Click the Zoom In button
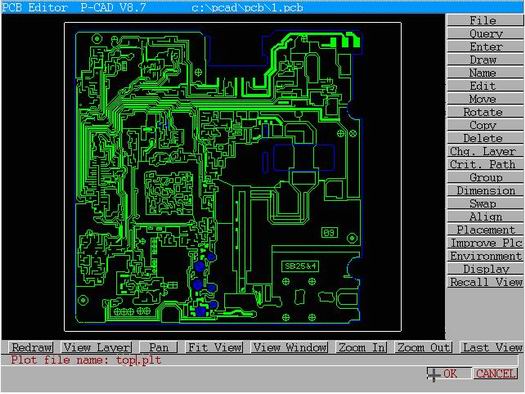 362,347
